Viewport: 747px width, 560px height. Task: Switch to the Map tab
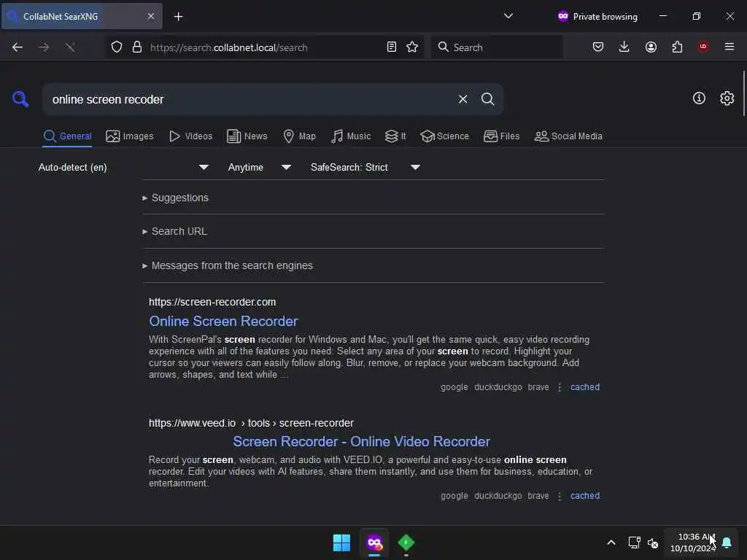(299, 136)
